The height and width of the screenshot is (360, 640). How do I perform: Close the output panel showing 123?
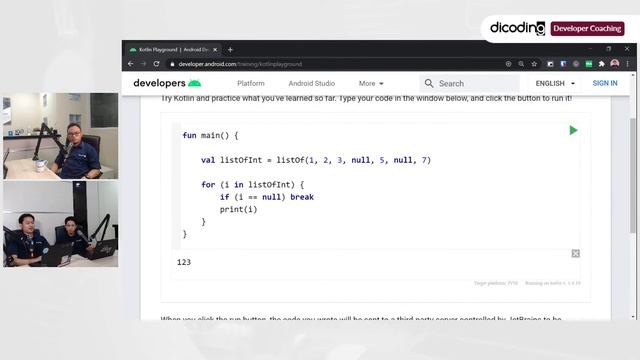[x=576, y=253]
